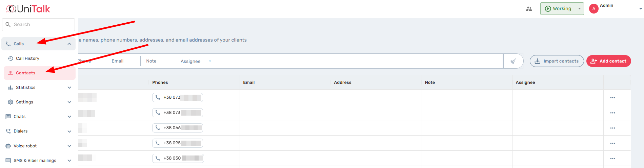Click the clear filters broom icon

(x=513, y=61)
